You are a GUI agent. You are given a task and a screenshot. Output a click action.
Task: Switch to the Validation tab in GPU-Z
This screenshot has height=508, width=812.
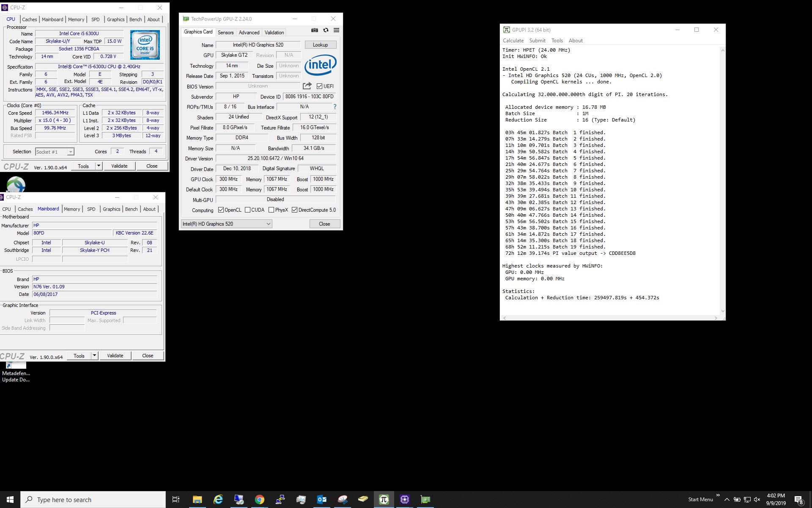274,33
